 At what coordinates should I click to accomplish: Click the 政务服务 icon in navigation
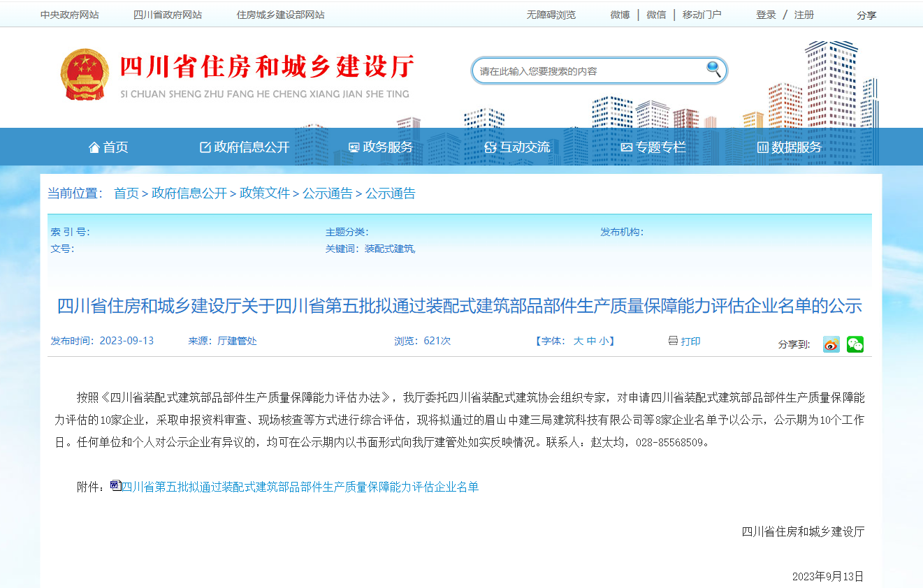[353, 147]
